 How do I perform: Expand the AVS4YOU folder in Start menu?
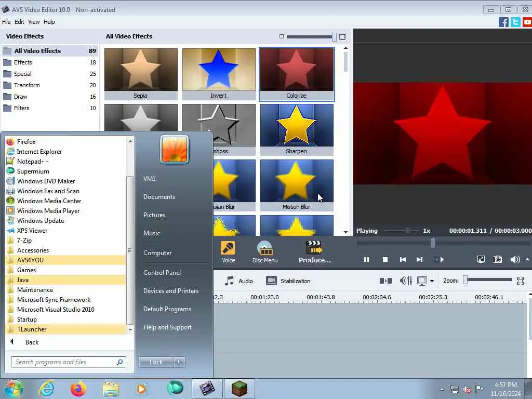pos(65,260)
